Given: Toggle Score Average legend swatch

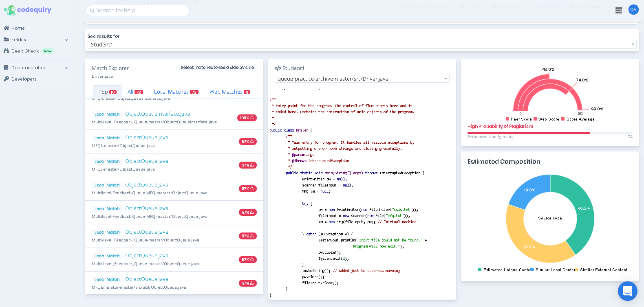Looking at the screenshot, I should 563,119.
